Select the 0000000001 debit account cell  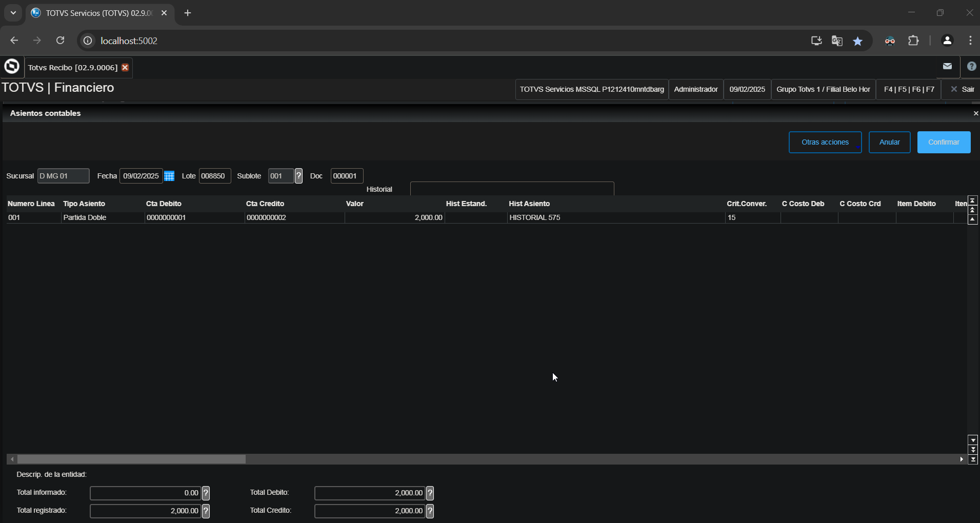[195, 218]
